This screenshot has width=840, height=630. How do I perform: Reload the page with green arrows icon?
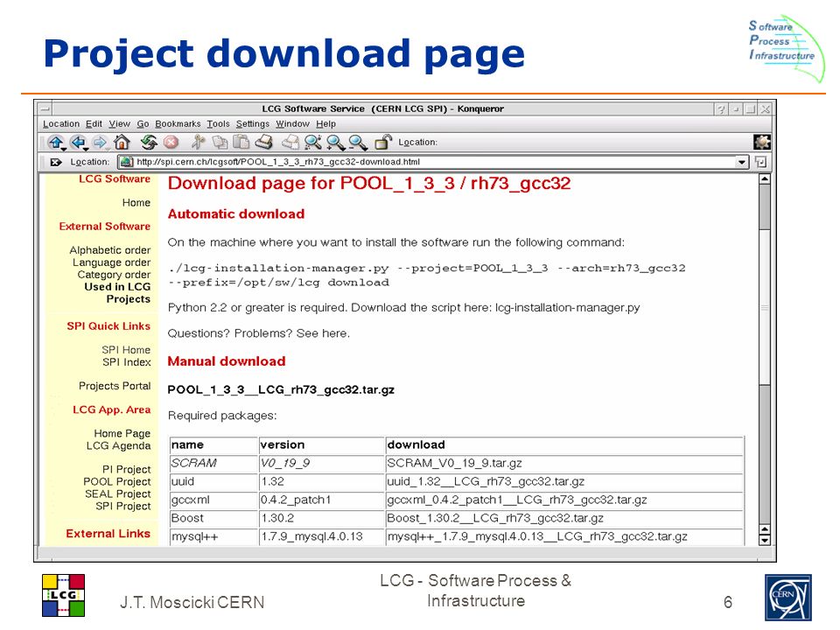click(149, 142)
